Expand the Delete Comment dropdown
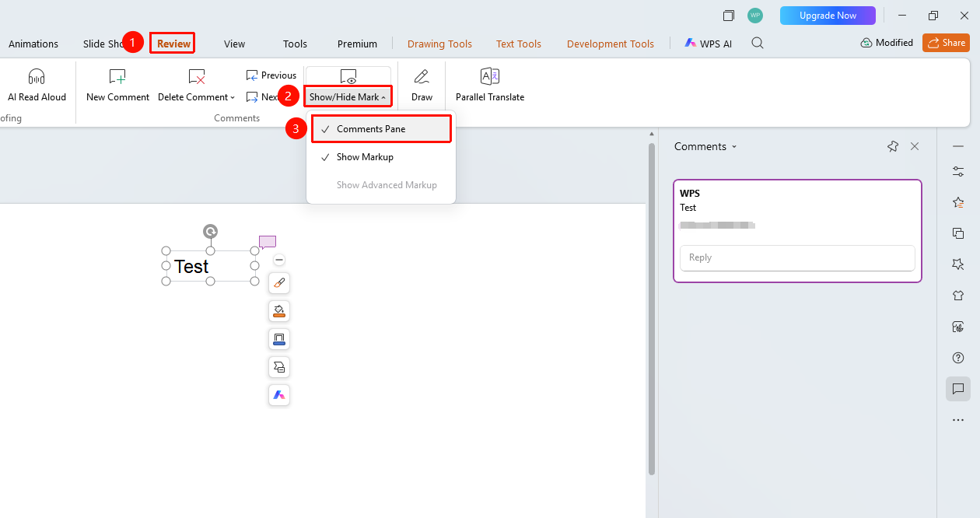This screenshot has width=980, height=518. (233, 97)
